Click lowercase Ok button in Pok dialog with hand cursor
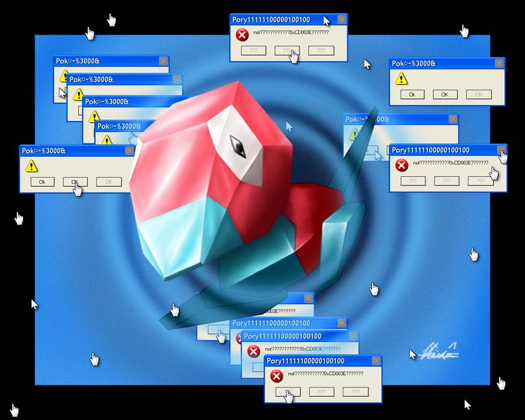 (x=42, y=182)
